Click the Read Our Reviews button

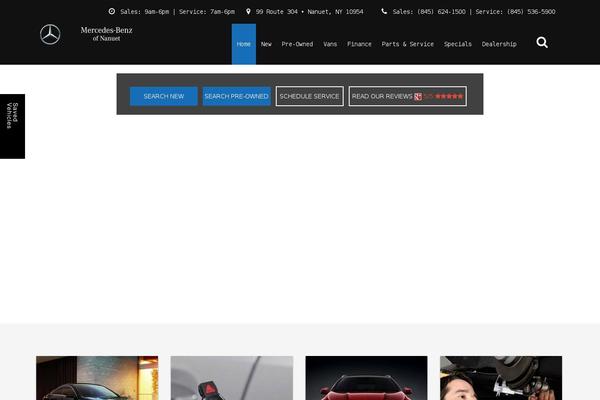[408, 96]
